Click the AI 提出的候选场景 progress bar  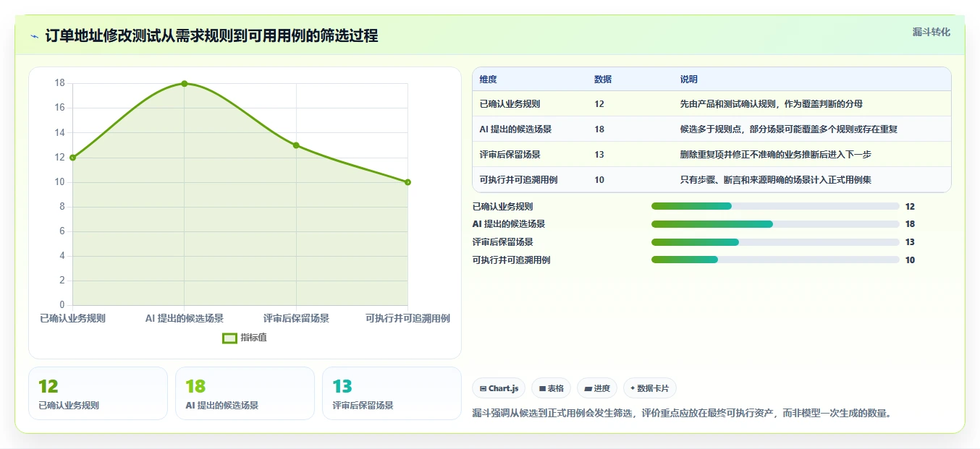pyautogui.click(x=775, y=224)
